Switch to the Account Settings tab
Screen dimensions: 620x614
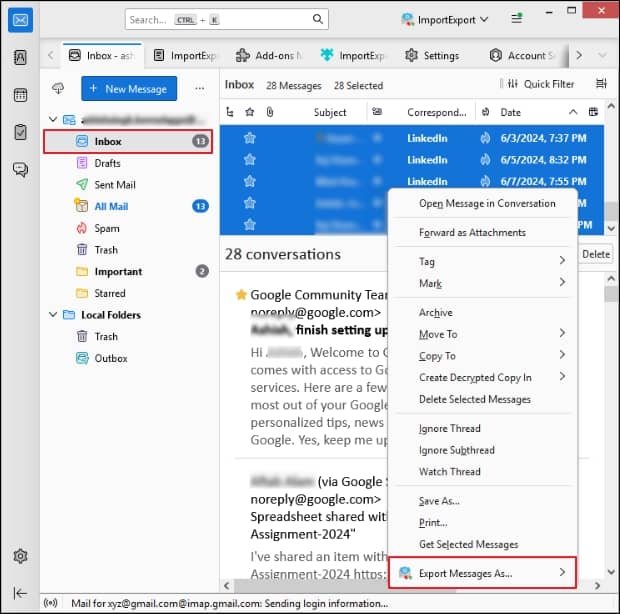[x=522, y=56]
